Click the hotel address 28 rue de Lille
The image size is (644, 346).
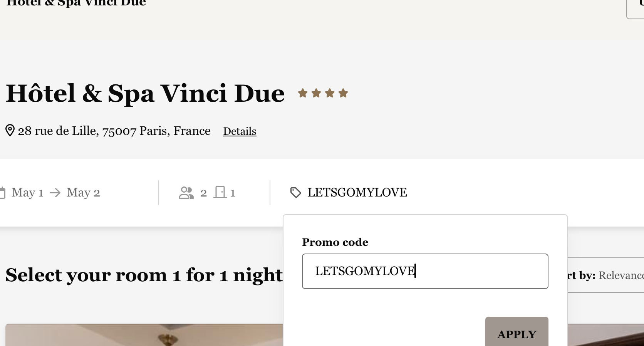[x=114, y=131]
